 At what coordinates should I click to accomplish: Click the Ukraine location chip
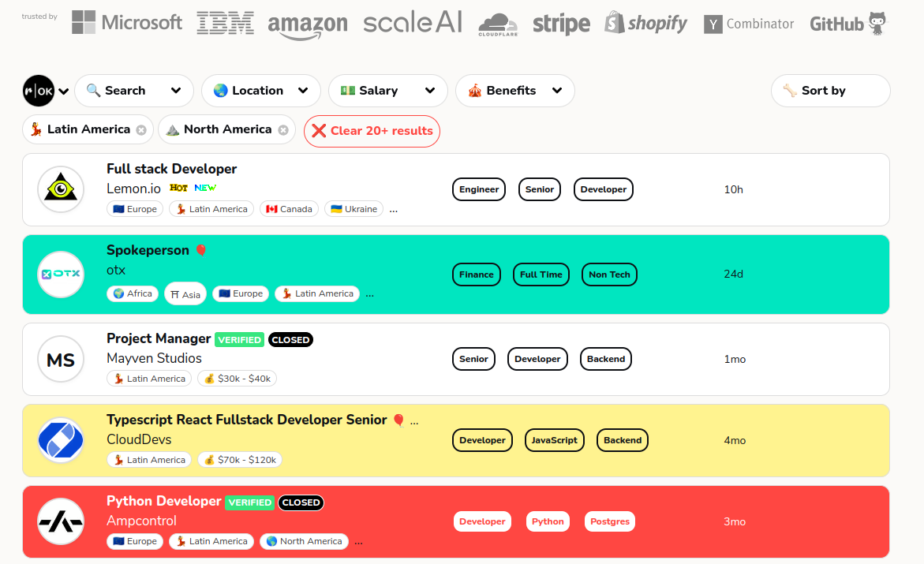354,209
